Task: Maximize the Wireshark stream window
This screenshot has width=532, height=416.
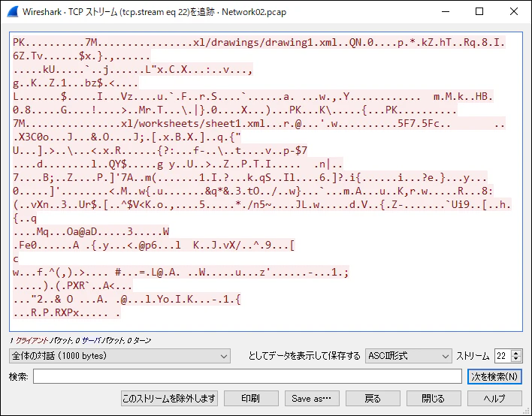Action: (479, 11)
